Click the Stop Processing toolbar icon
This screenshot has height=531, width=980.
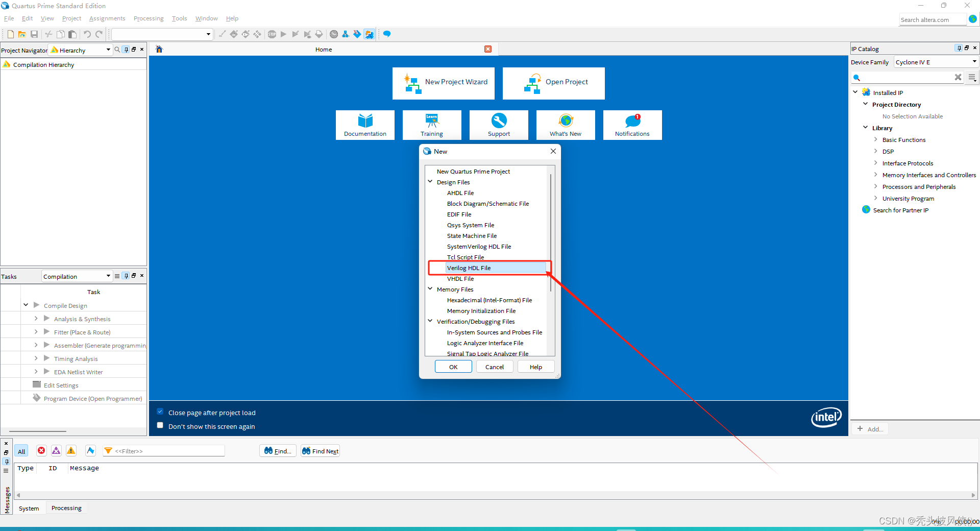point(272,34)
